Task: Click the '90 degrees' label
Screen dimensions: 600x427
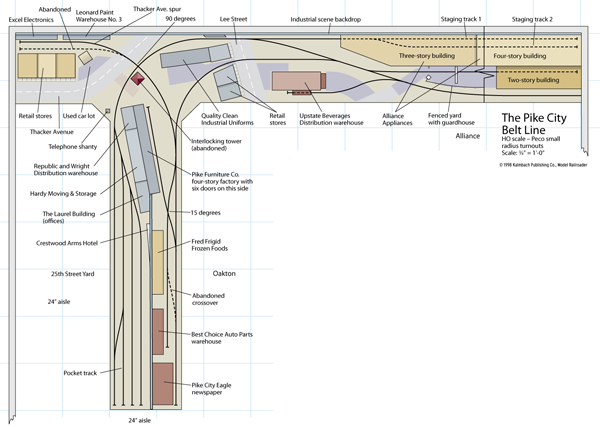Action: pyautogui.click(x=180, y=19)
